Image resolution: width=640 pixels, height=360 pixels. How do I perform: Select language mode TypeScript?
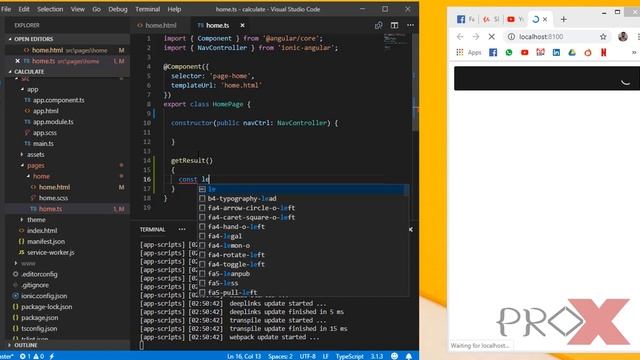click(x=349, y=356)
